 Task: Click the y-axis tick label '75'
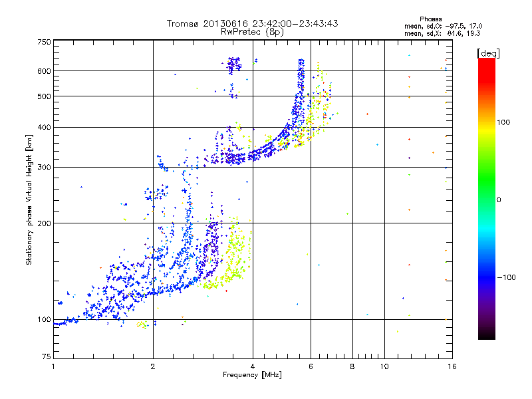(47, 356)
